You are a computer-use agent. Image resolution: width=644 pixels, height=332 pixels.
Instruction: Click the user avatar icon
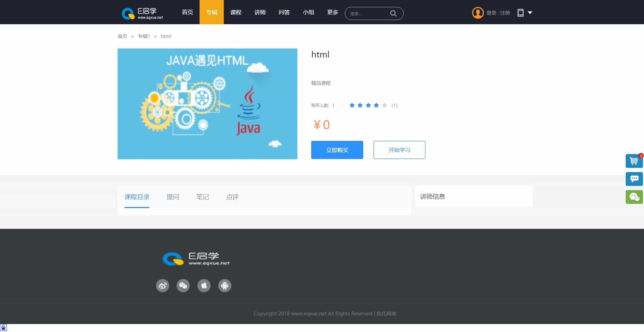click(x=478, y=13)
